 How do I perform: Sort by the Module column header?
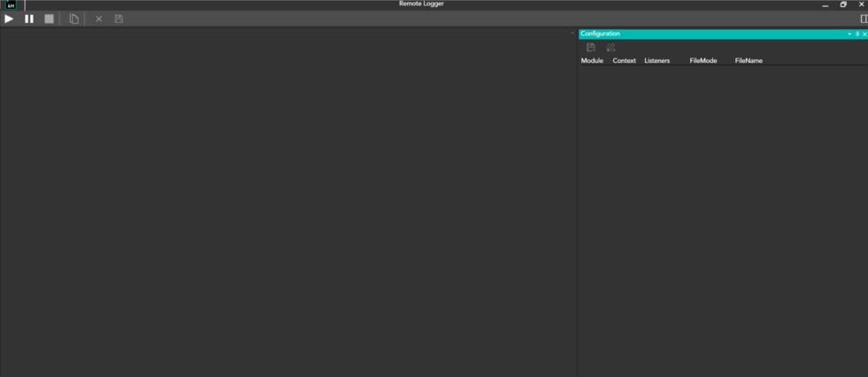[x=592, y=61]
